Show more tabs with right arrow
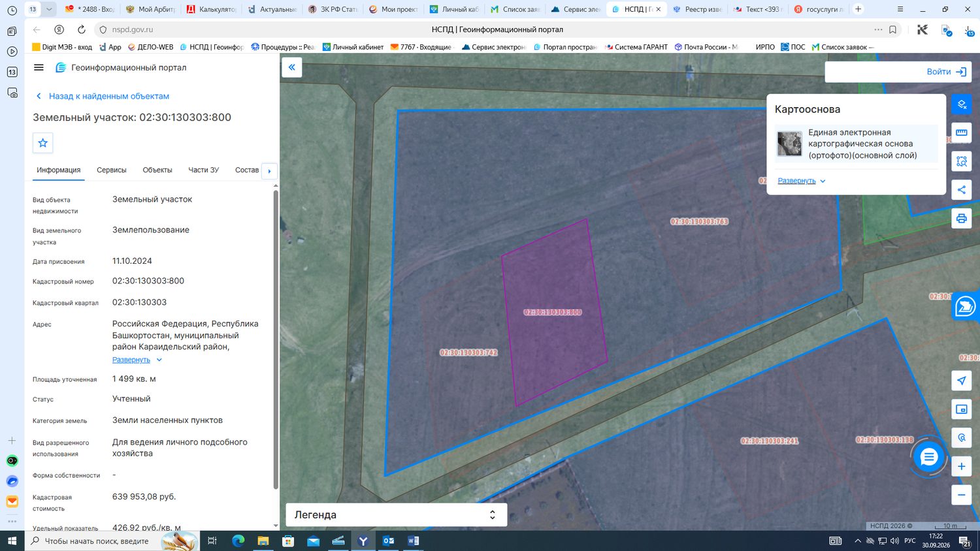 pyautogui.click(x=269, y=171)
